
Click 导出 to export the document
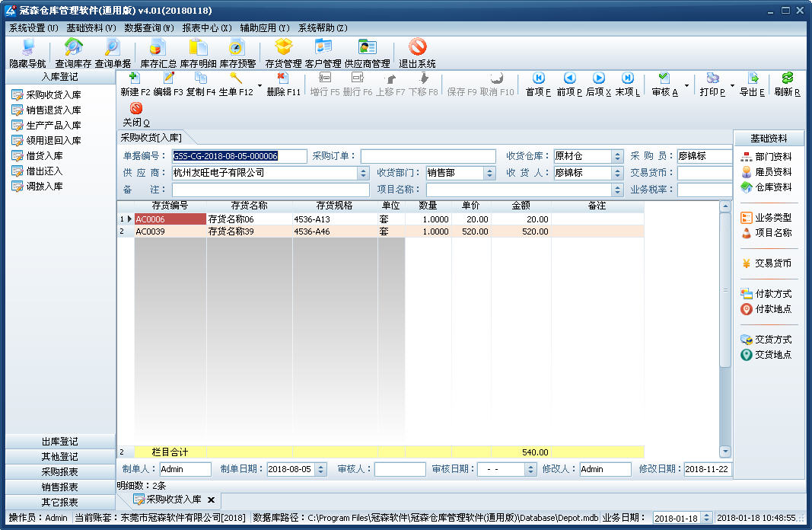752,85
